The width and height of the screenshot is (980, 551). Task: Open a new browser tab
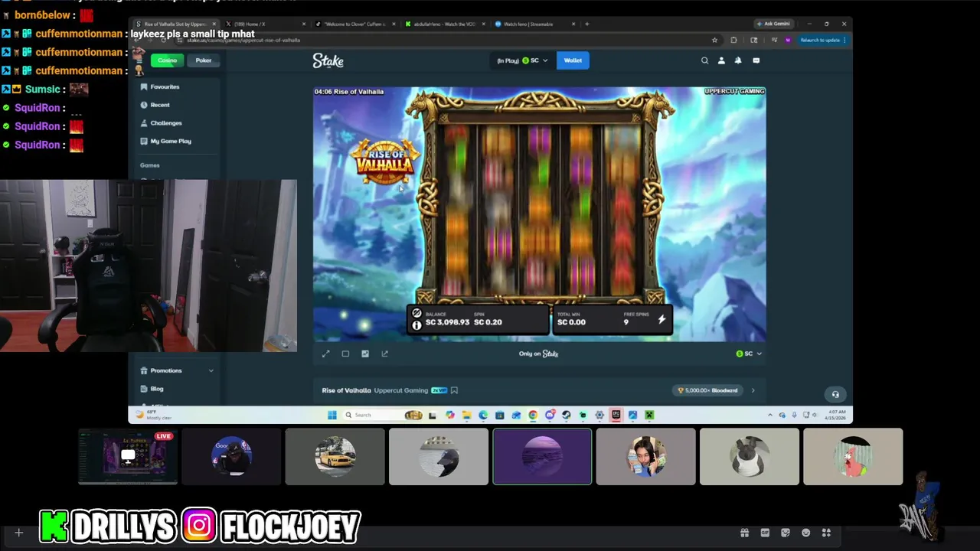click(x=587, y=24)
